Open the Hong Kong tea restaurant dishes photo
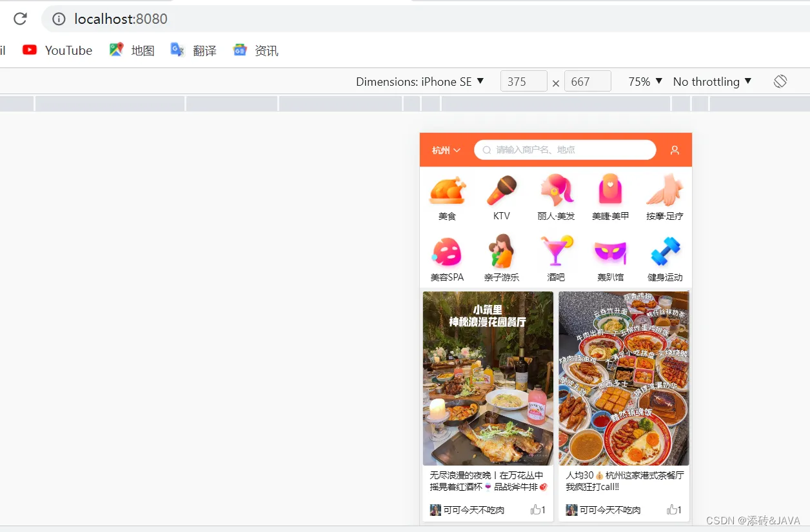The image size is (810, 532). point(624,379)
